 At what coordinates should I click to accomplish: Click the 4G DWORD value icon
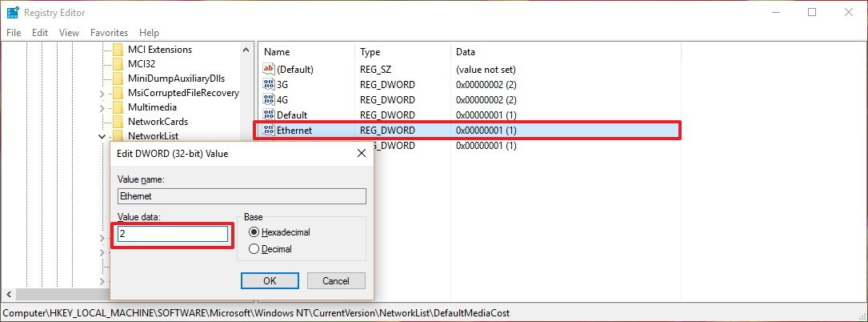269,100
